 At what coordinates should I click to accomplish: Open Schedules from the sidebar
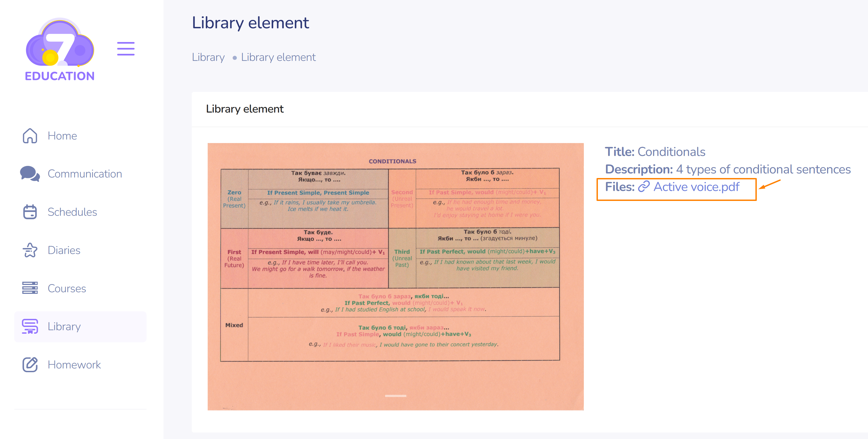72,212
